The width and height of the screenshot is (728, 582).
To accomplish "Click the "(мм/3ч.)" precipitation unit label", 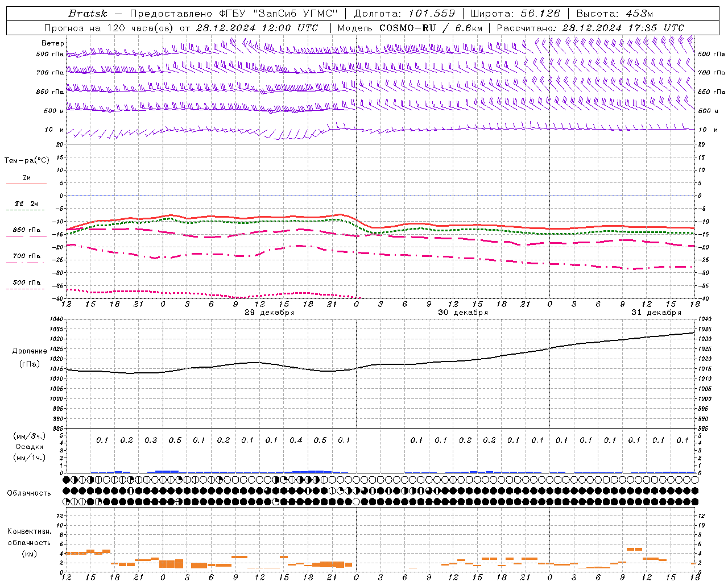I will click(30, 436).
